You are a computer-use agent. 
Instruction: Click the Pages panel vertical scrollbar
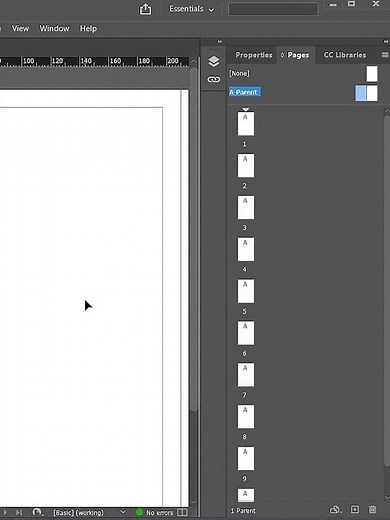387,290
